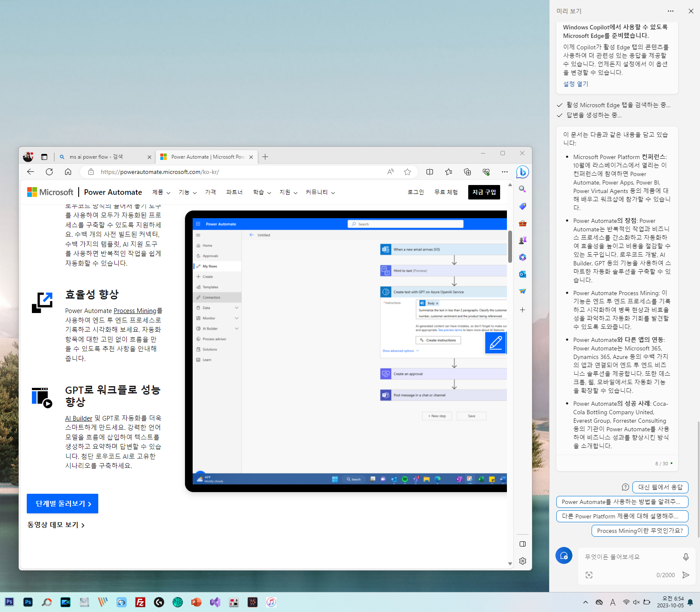Open split screen icon in Edge toolbar
This screenshot has height=612, width=700.
430,172
